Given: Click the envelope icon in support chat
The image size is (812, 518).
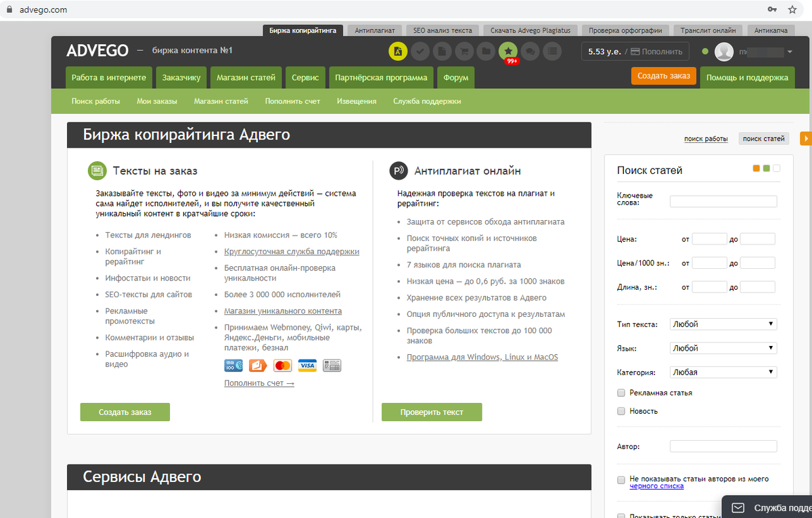Looking at the screenshot, I should pos(738,508).
